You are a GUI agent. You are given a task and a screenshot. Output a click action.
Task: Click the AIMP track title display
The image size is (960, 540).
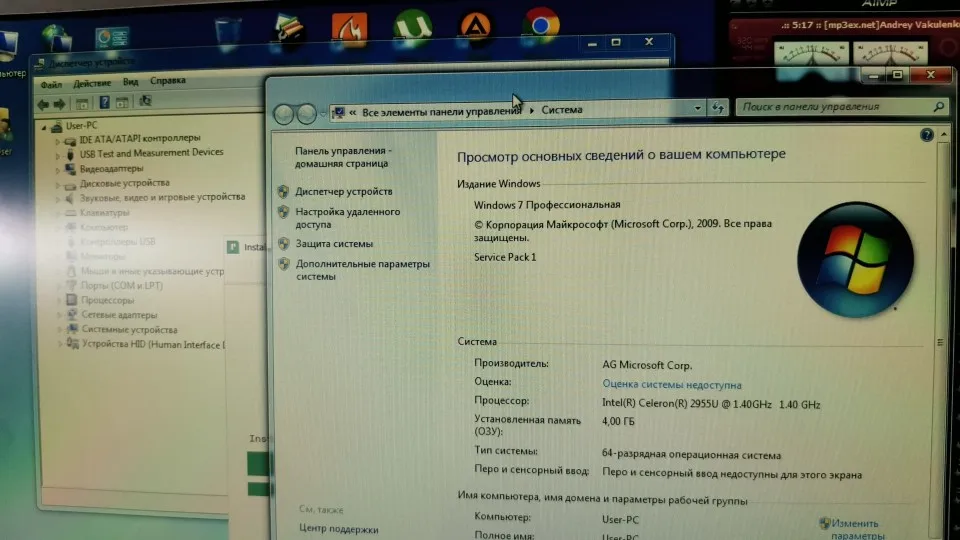click(869, 25)
